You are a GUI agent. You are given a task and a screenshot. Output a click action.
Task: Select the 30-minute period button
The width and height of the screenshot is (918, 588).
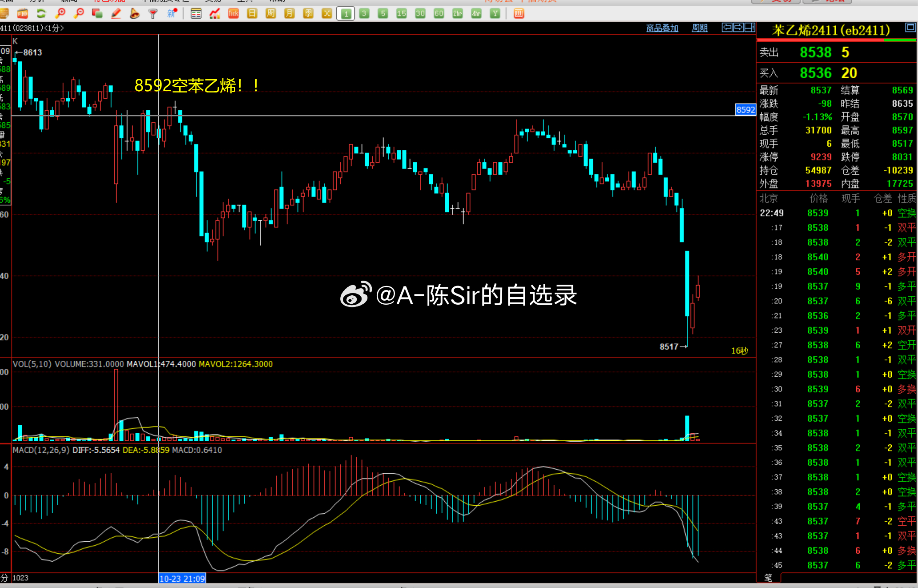point(420,13)
